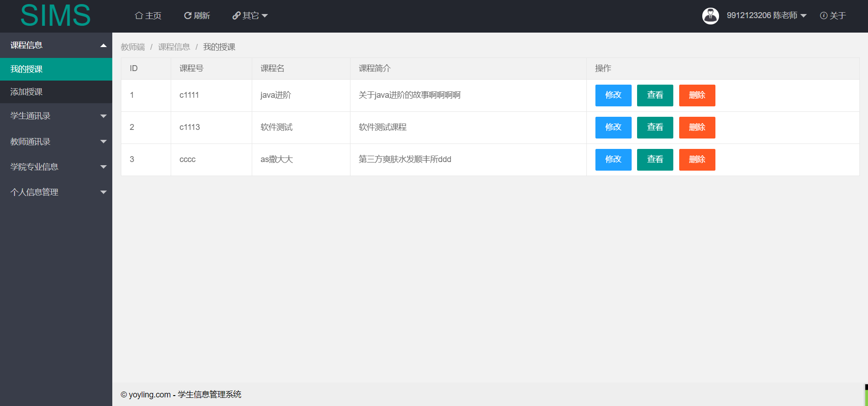The image size is (868, 406).
Task: Open the 9912123206 陈老师 user menu
Action: [x=767, y=15]
